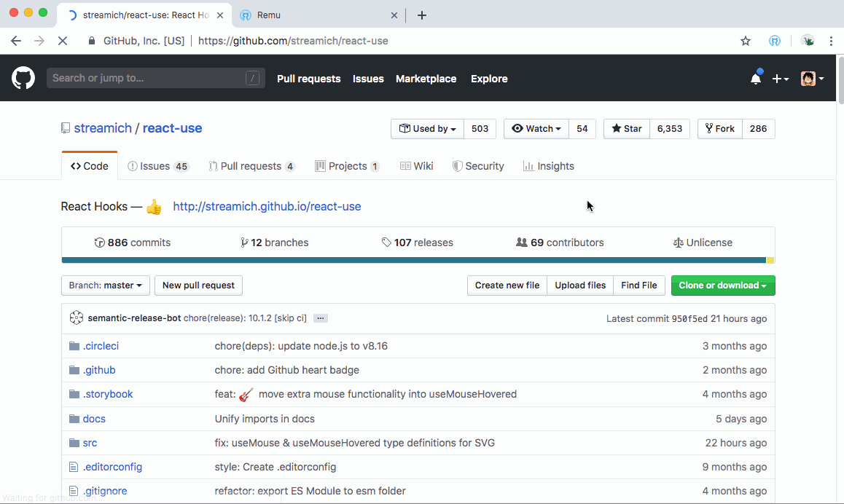The height and width of the screenshot is (504, 844).
Task: View the 54 watchers count
Action: [582, 129]
